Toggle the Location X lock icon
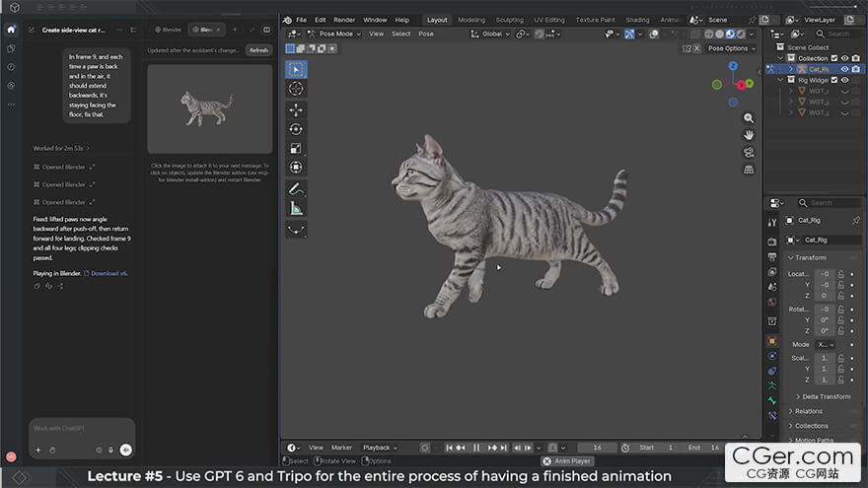Screen dimensions: 868x488 pos(840,274)
